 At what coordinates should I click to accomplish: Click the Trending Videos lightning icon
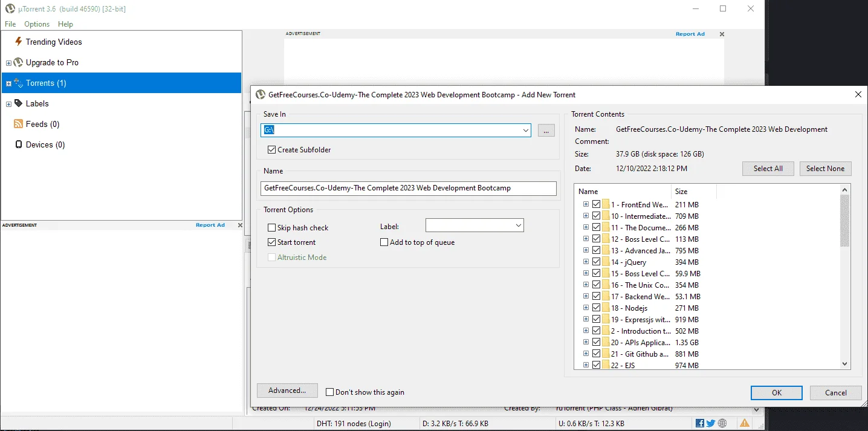coord(18,42)
